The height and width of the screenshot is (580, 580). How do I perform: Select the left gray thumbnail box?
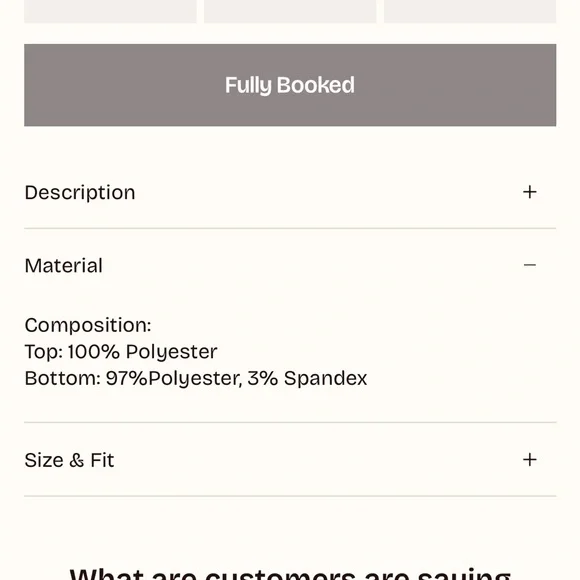(x=110, y=11)
